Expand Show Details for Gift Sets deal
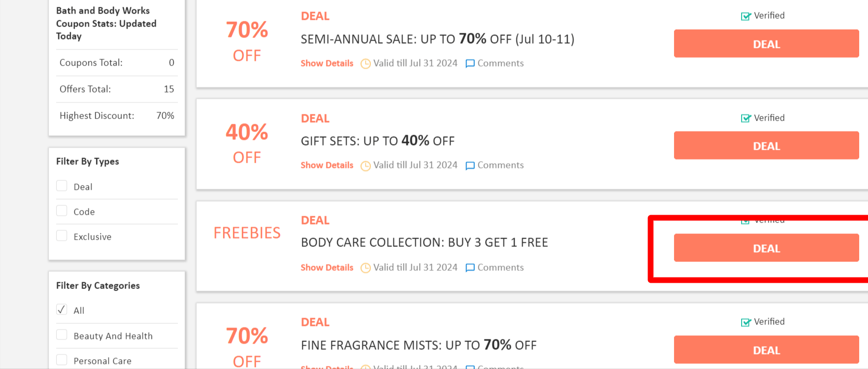The width and height of the screenshot is (868, 369). [327, 165]
